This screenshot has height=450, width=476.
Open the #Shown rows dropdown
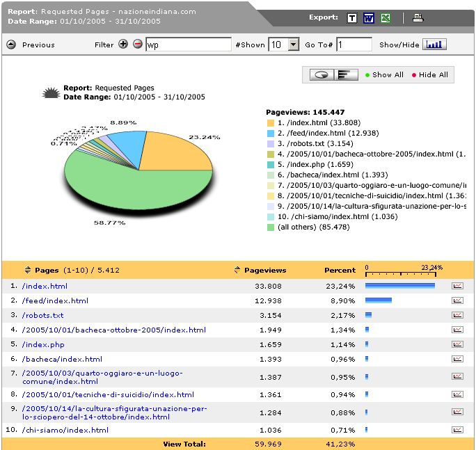293,45
